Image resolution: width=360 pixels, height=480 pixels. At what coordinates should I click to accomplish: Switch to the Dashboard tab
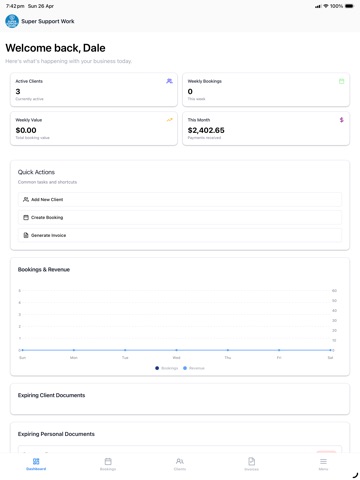[36, 464]
